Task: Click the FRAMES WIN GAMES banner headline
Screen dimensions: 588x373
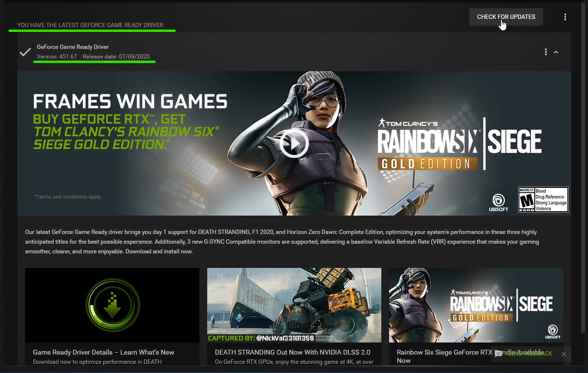Action: click(x=130, y=101)
